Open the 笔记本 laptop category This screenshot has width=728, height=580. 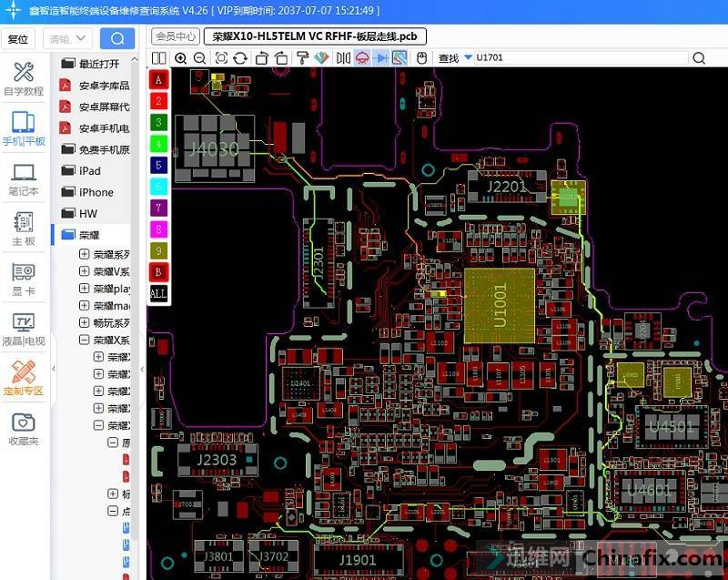click(x=24, y=179)
